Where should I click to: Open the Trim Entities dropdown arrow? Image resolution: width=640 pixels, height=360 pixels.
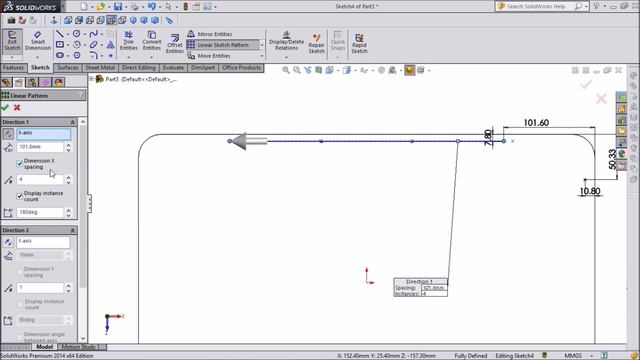click(129, 57)
